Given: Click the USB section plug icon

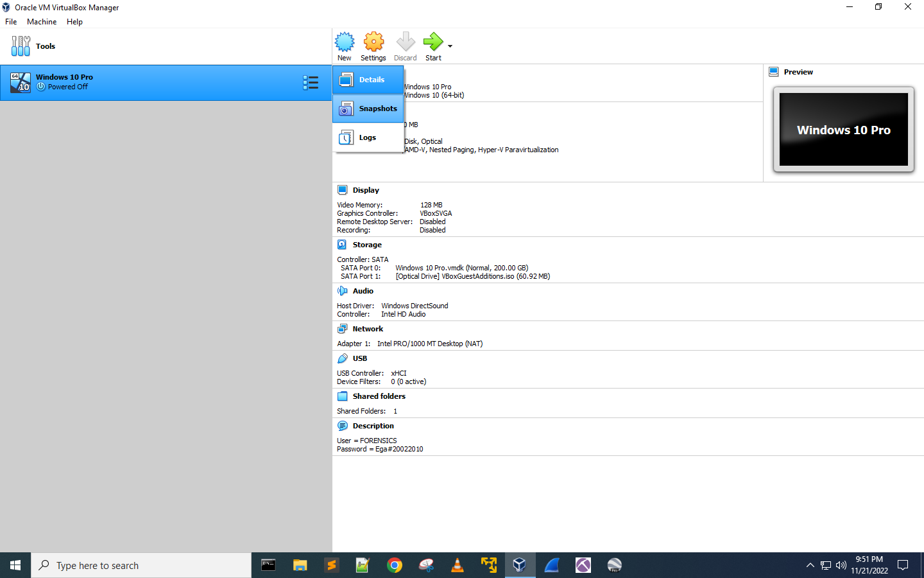Looking at the screenshot, I should [x=343, y=358].
